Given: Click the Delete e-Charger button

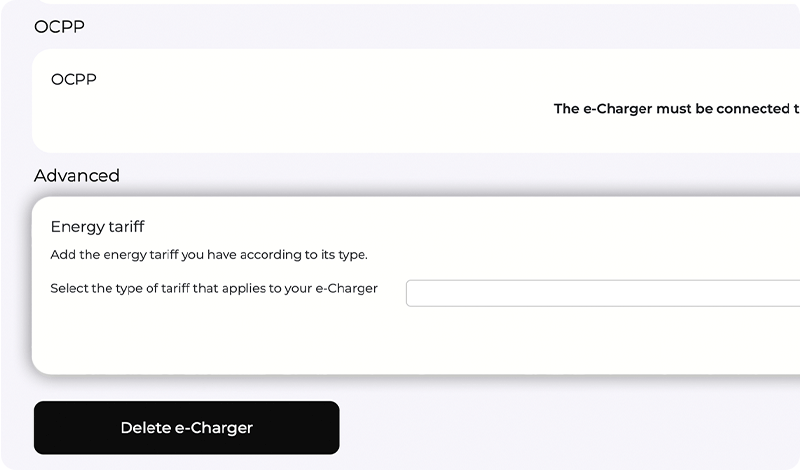Looking at the screenshot, I should tap(186, 428).
